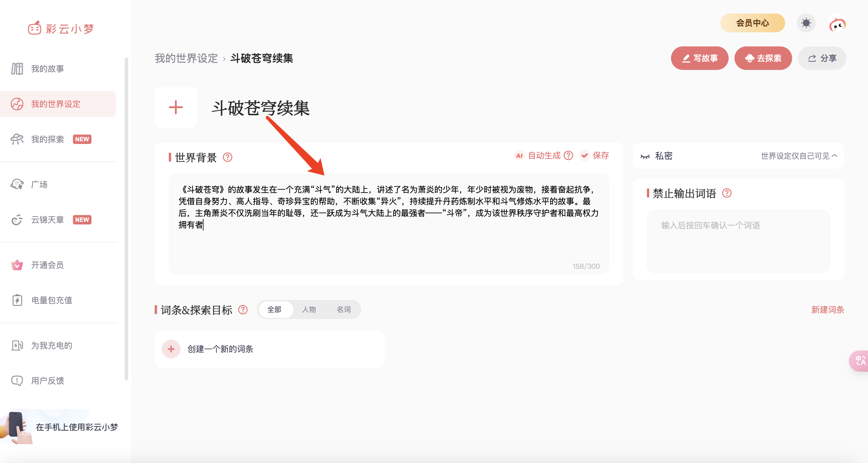Select the 人物 filter tab
868x463 pixels.
tap(309, 309)
